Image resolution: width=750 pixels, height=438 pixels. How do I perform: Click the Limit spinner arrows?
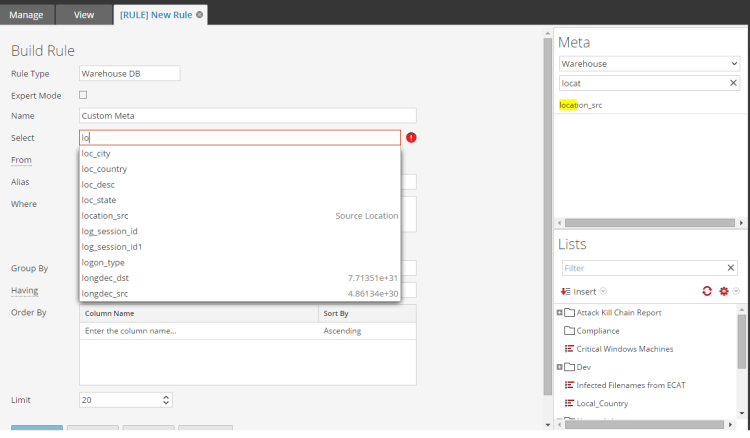[x=166, y=400]
